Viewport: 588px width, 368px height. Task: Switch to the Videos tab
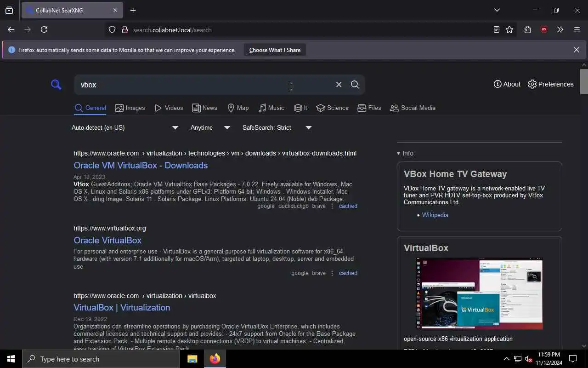pyautogui.click(x=169, y=108)
